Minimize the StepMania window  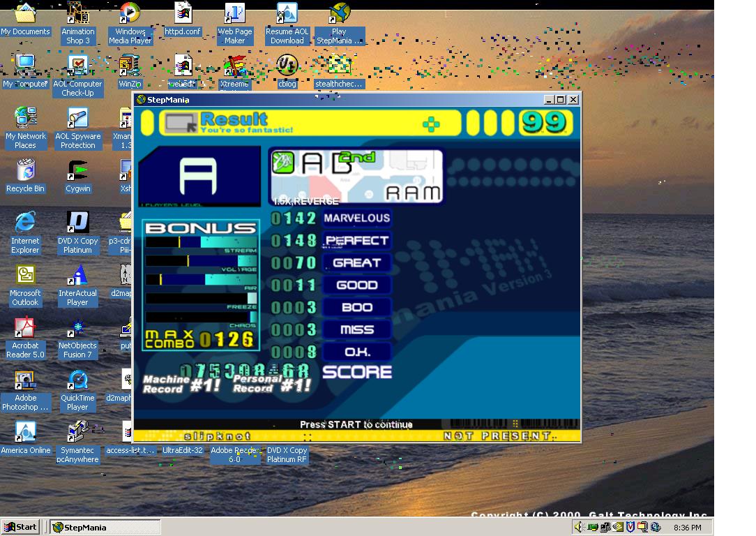(549, 99)
